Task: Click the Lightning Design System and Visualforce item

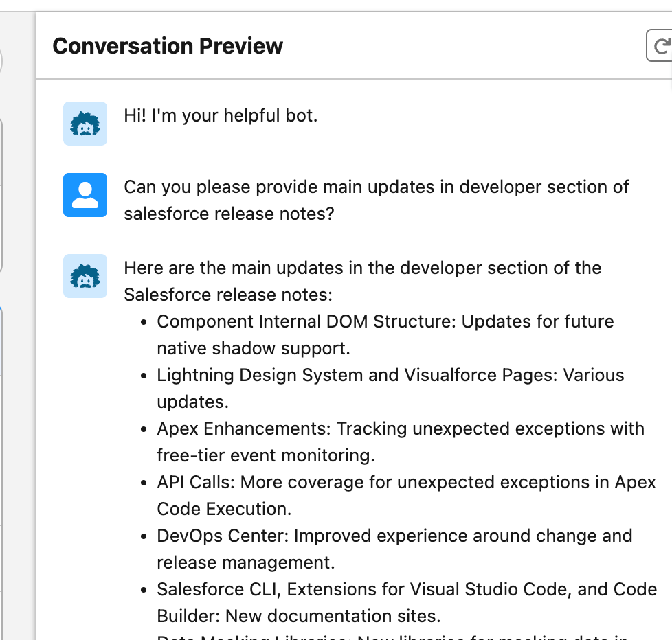Action: click(390, 388)
